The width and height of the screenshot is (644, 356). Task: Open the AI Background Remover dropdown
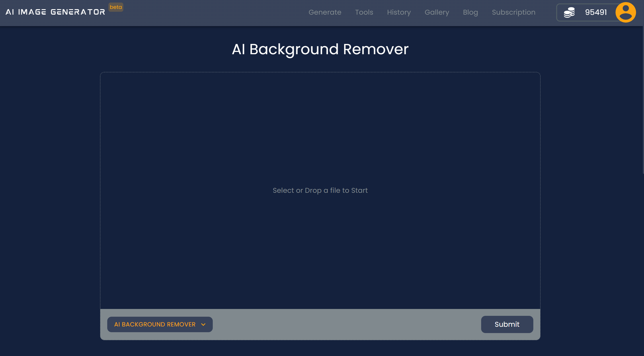(x=155, y=324)
